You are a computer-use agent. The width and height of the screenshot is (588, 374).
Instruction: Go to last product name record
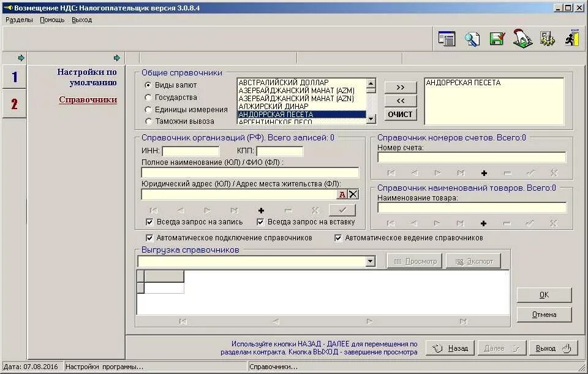coord(461,223)
